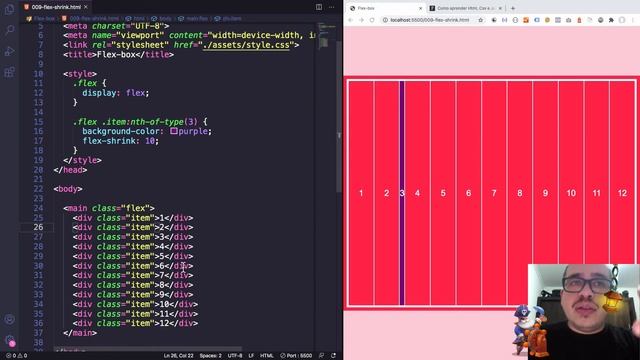Click Ln 26, Col 22 status item
640x360 pixels.
coord(178,356)
